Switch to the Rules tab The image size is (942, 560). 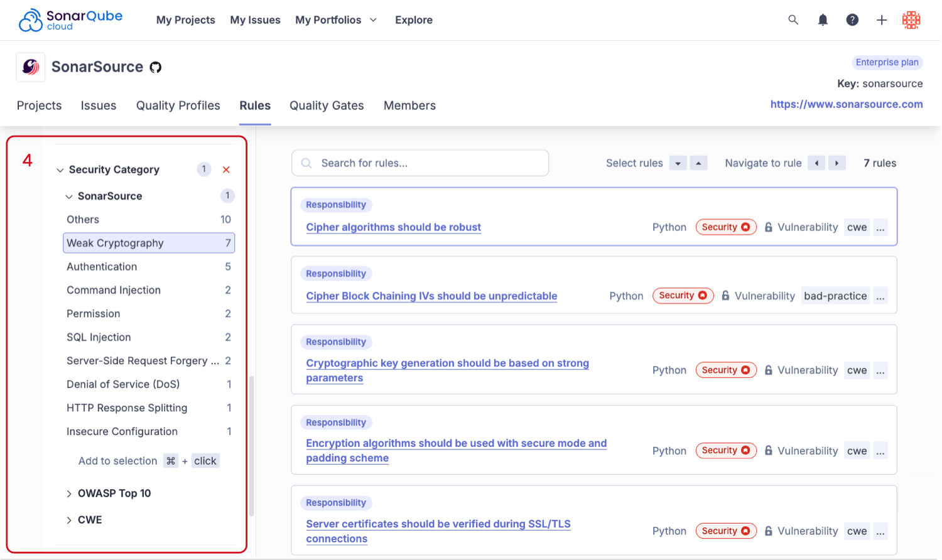tap(255, 105)
